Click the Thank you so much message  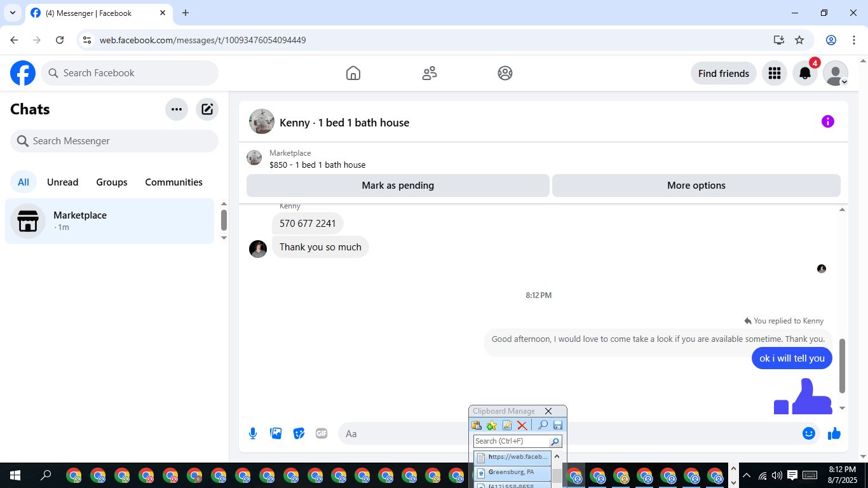[x=320, y=247]
